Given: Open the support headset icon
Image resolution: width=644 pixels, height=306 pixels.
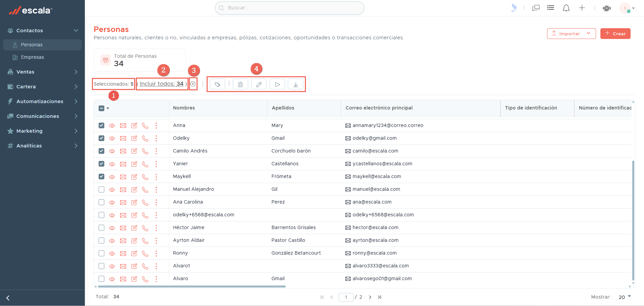Looking at the screenshot, I should coord(607,8).
